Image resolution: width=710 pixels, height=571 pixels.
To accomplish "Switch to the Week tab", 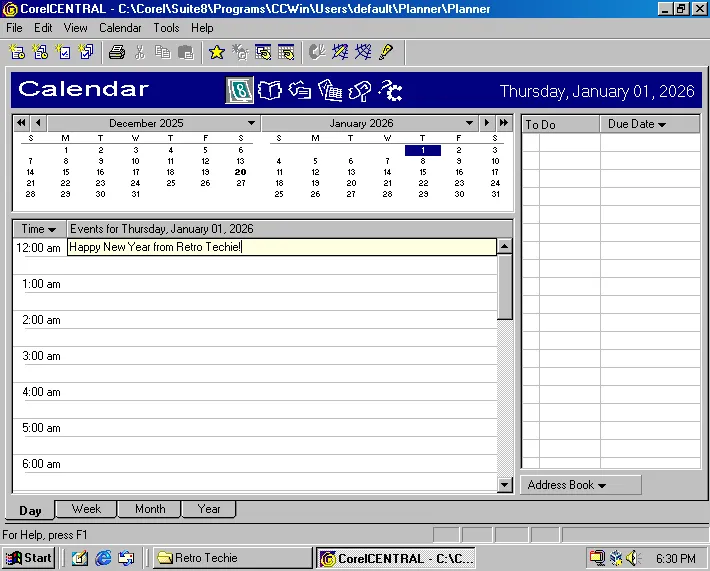I will [86, 509].
